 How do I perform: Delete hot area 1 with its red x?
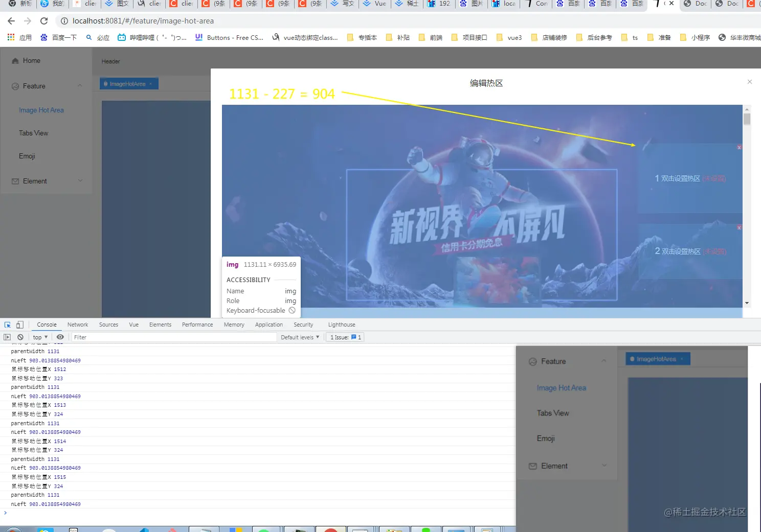pyautogui.click(x=739, y=147)
